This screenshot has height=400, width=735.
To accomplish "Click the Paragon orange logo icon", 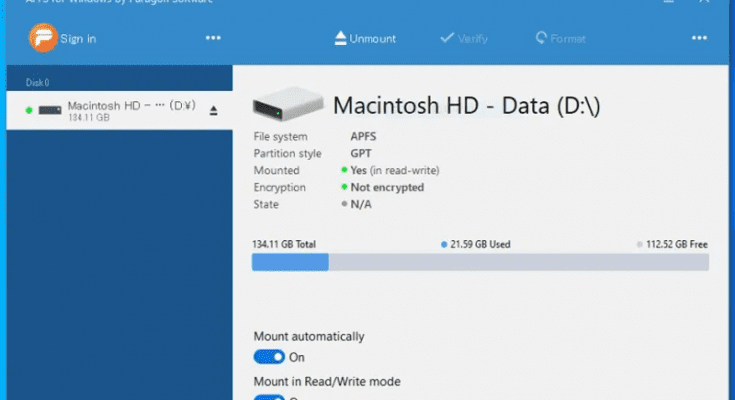I will tap(43, 38).
